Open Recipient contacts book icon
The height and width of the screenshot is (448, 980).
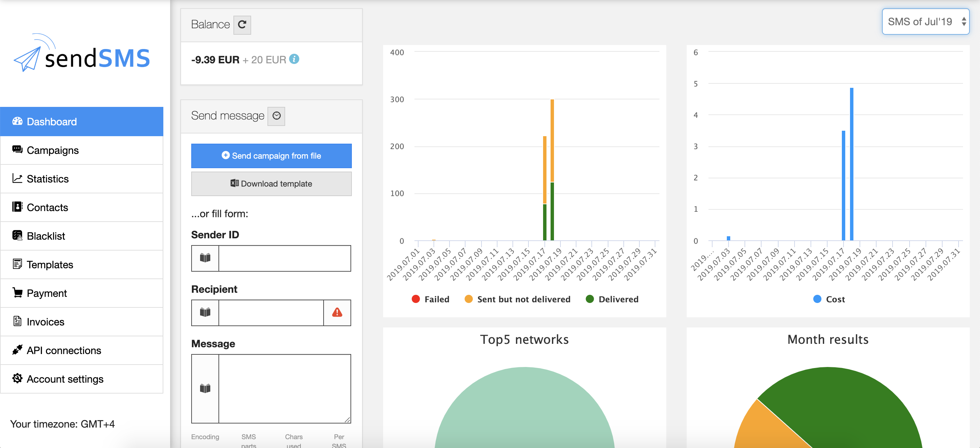(x=205, y=313)
